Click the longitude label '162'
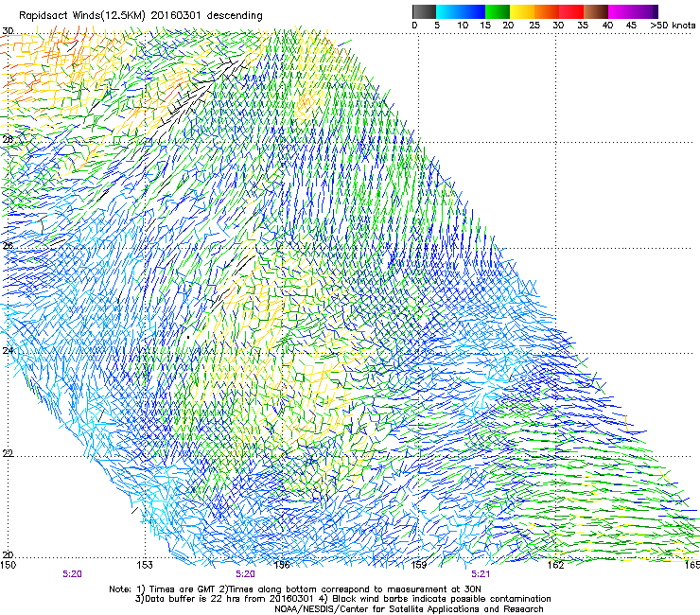This screenshot has height=615, width=700. (x=556, y=565)
